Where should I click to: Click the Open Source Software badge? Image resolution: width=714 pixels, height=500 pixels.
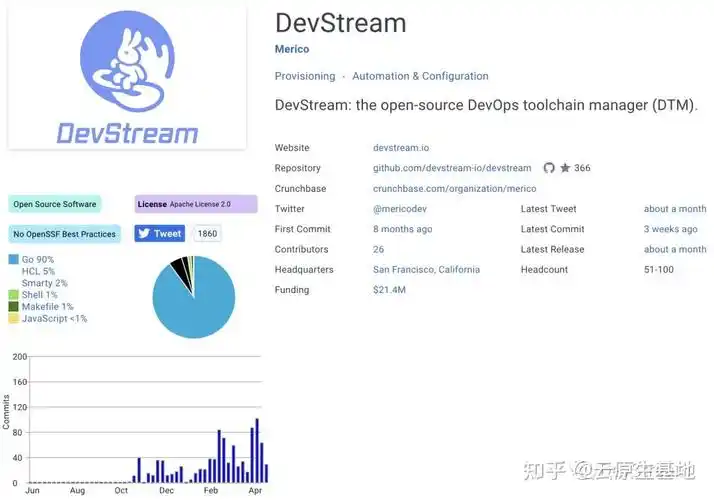click(55, 204)
